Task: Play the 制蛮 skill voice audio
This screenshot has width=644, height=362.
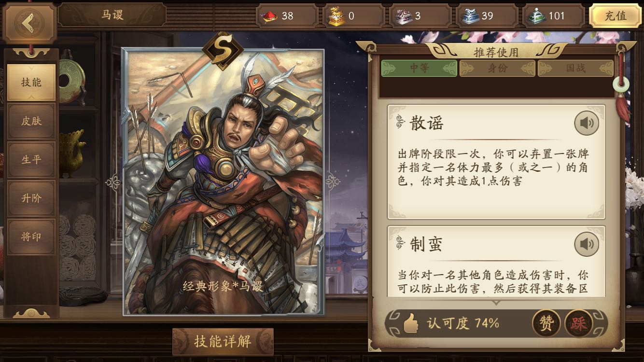Action: click(587, 244)
